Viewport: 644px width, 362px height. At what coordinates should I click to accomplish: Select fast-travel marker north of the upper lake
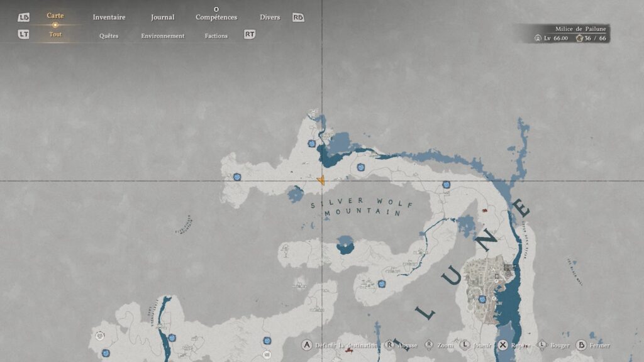(x=312, y=144)
